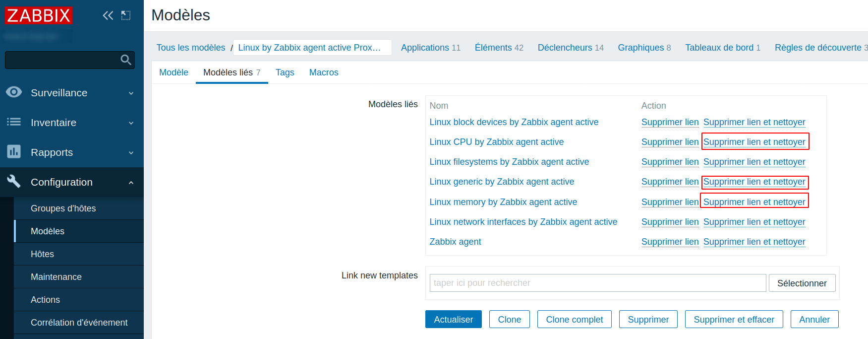Expand the Surveillance menu chevron

(131, 93)
